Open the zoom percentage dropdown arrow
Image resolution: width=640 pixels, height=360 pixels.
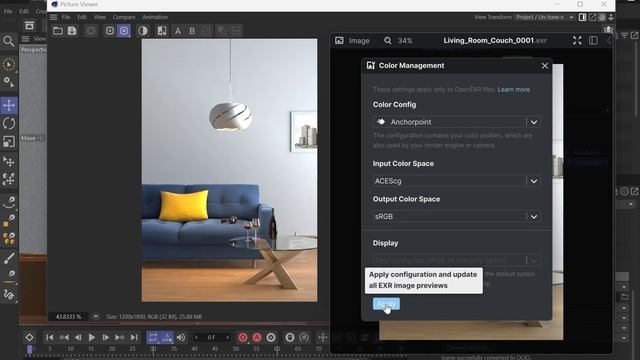click(96, 316)
